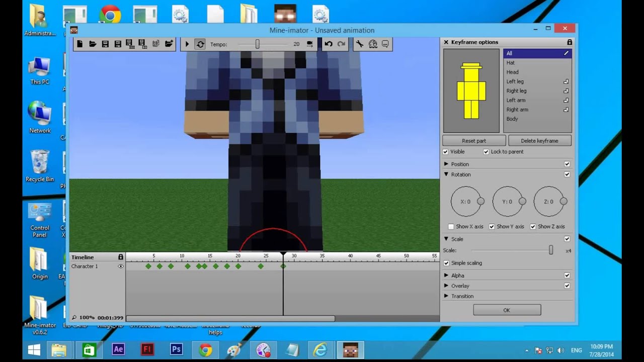The width and height of the screenshot is (644, 362).
Task: Toggle the Overlay section checkbox
Action: [x=567, y=286]
